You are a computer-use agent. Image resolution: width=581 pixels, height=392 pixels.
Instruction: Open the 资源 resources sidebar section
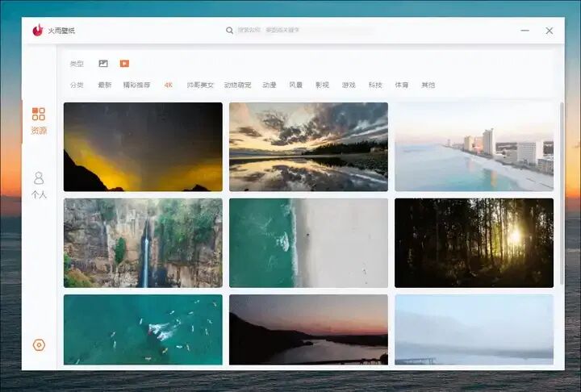39,121
